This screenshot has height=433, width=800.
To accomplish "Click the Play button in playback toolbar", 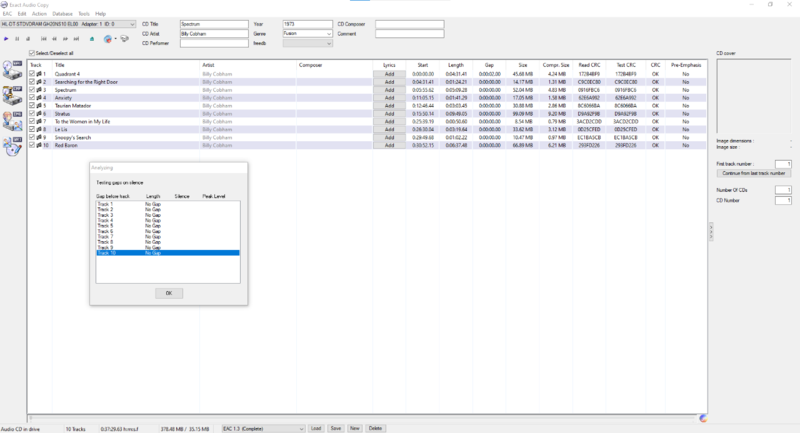I will pos(6,38).
